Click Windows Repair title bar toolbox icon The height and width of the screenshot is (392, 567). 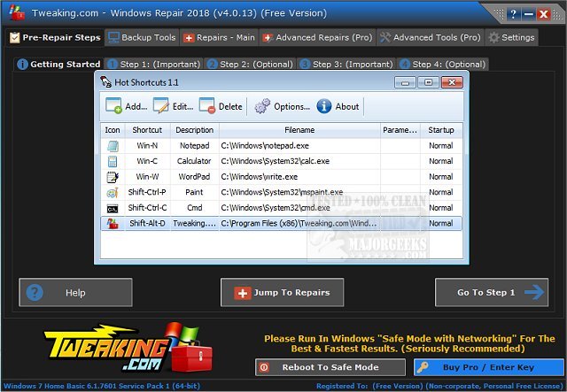pyautogui.click(x=17, y=12)
